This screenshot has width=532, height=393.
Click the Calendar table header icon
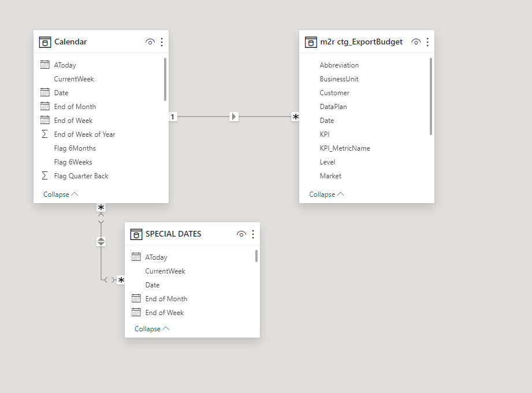pos(45,42)
